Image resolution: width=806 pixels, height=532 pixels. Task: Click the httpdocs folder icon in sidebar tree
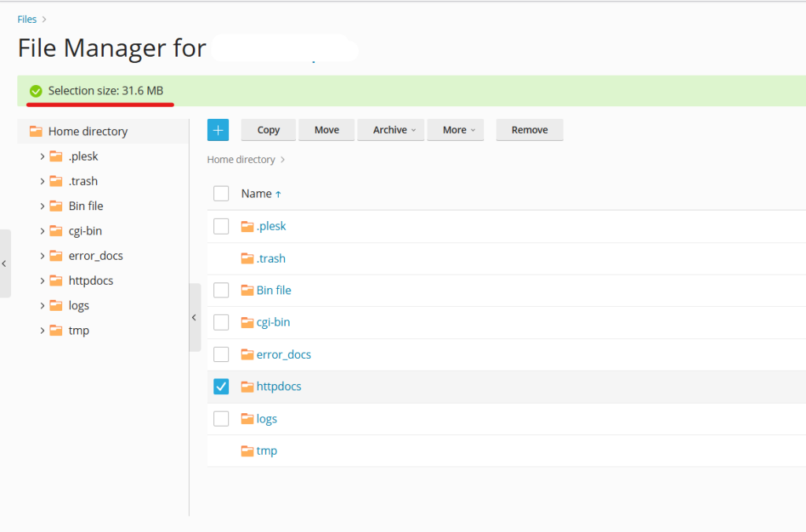tap(56, 281)
